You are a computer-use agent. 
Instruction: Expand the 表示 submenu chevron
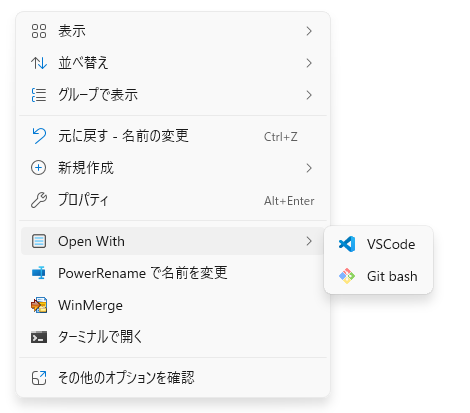tap(309, 31)
